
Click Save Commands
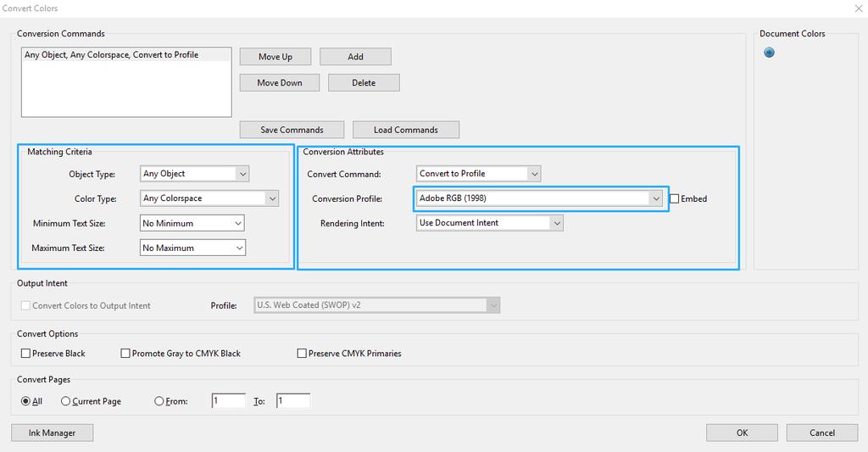click(x=292, y=130)
